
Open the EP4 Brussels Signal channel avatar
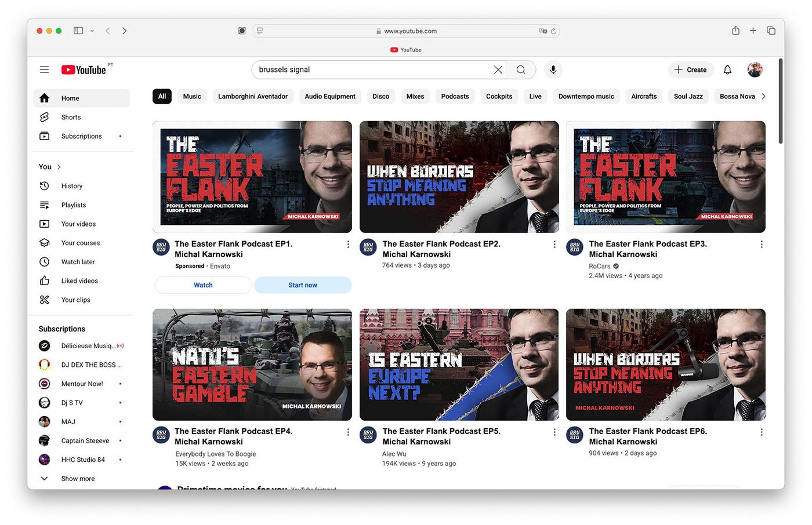pyautogui.click(x=161, y=435)
